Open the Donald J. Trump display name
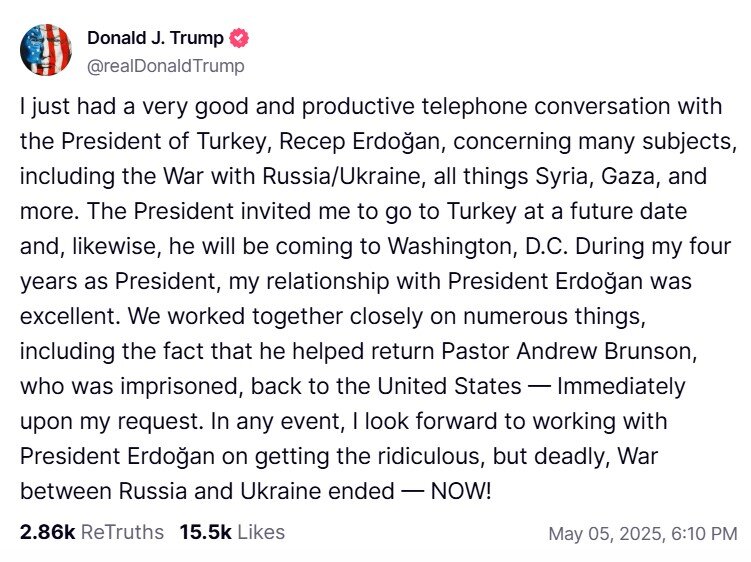Screen dimensions: 751x562 (x=155, y=37)
